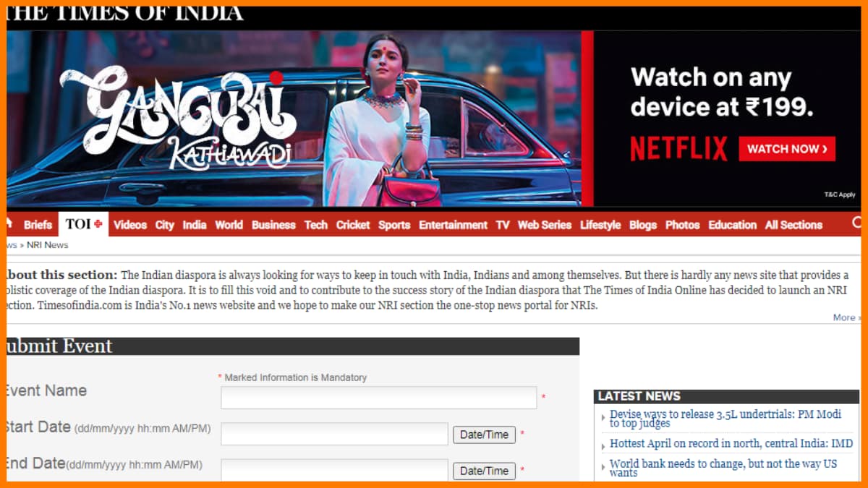The height and width of the screenshot is (488, 868).
Task: Open the All Sections menu
Action: click(x=793, y=225)
